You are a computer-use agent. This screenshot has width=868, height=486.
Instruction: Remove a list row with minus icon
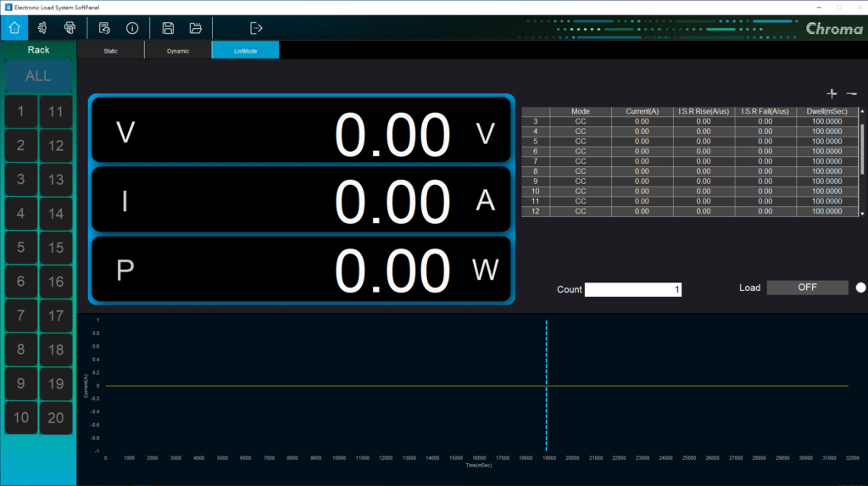pos(851,93)
